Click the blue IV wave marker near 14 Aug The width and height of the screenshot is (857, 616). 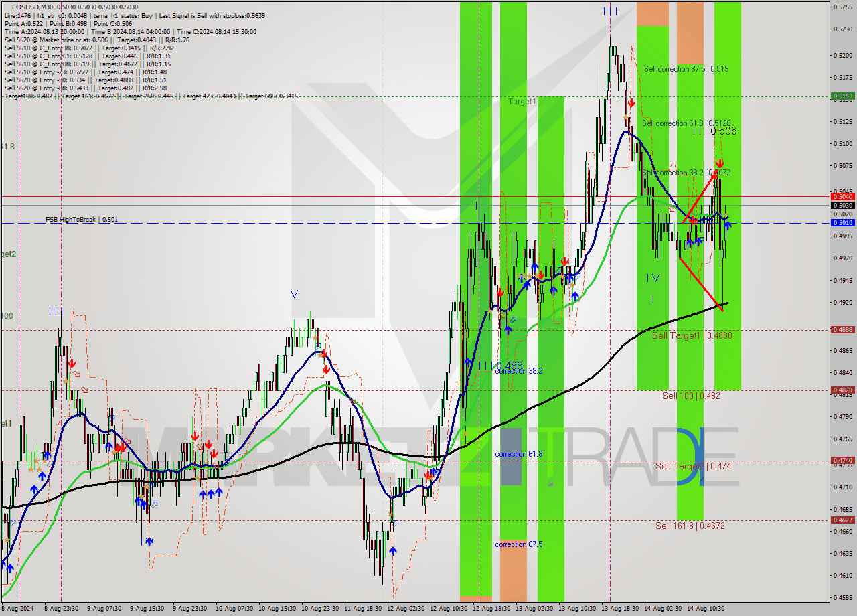pyautogui.click(x=653, y=277)
